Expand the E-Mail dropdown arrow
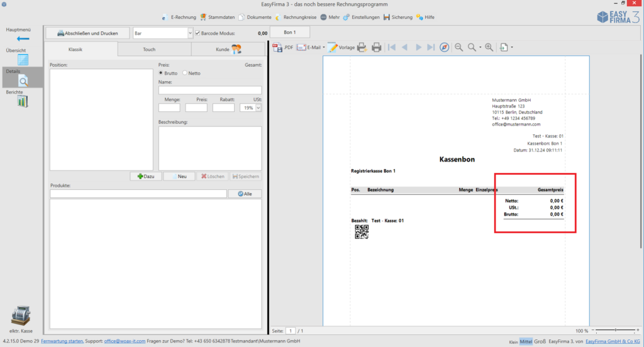Image resolution: width=644 pixels, height=347 pixels. (x=324, y=48)
